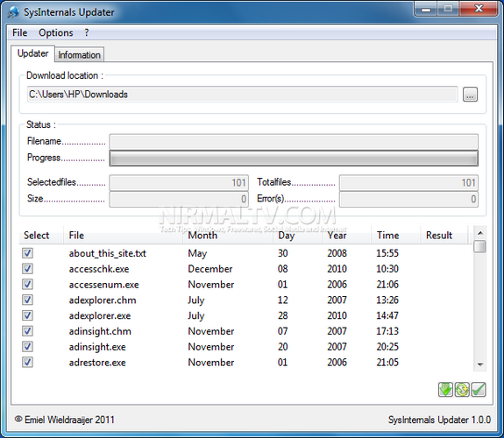Select the adinsight.chm file name
Image resolution: width=504 pixels, height=438 pixels.
pos(100,331)
